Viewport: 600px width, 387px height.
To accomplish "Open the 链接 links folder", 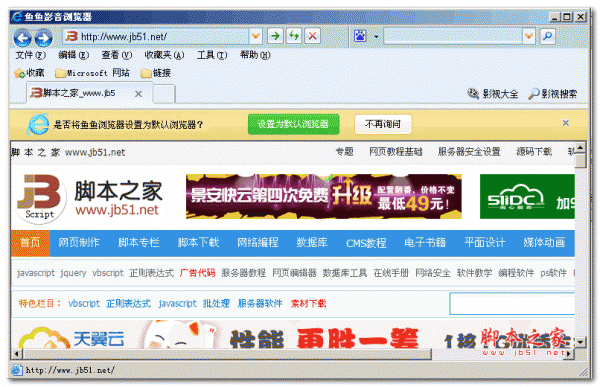I will click(156, 73).
